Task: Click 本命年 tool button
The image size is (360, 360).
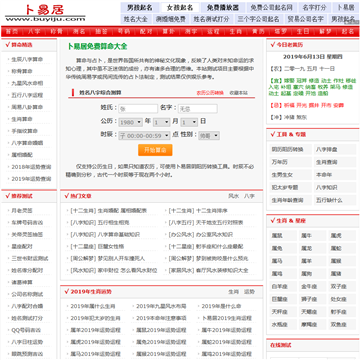Action: [335, 175]
